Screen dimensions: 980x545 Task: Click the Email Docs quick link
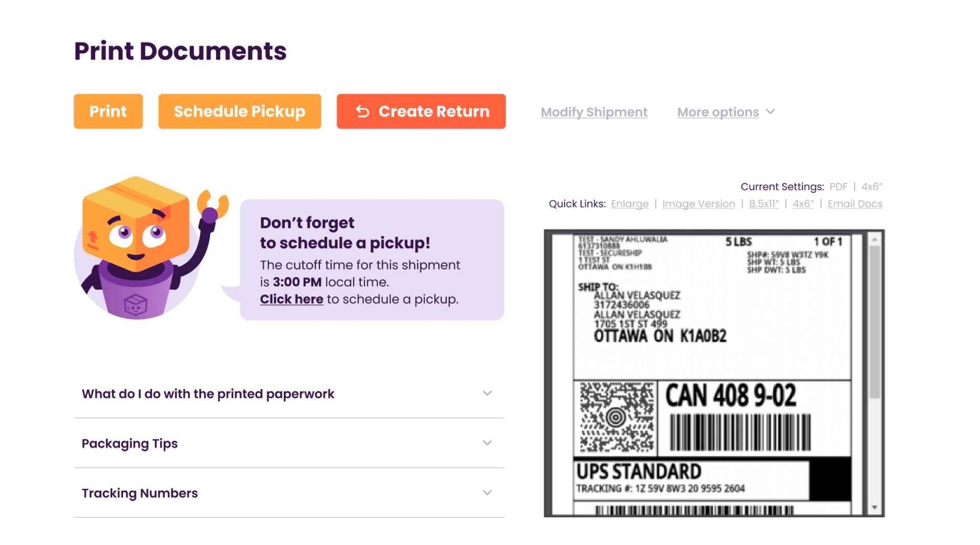(x=855, y=203)
